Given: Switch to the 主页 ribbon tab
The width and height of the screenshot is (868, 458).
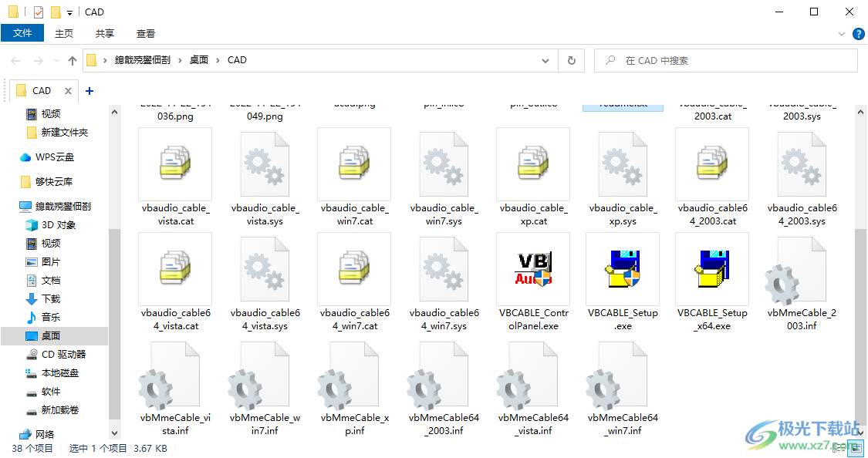Looking at the screenshot, I should [x=64, y=34].
